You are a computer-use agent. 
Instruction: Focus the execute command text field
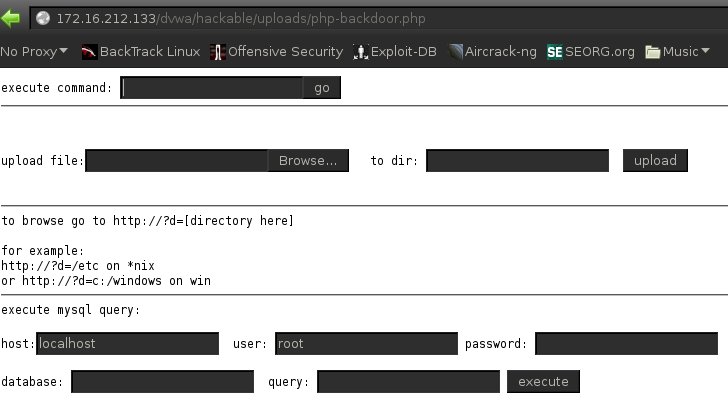click(x=212, y=88)
